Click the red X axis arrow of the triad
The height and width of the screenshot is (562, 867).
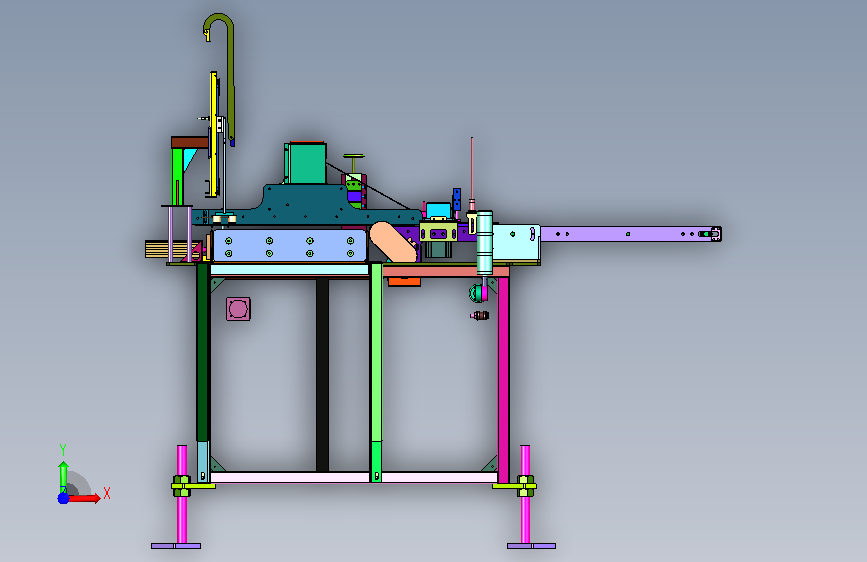[84, 498]
